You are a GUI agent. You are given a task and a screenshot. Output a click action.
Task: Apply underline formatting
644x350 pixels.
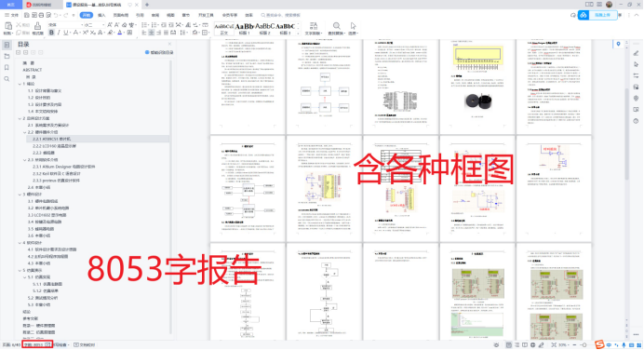pyautogui.click(x=66, y=33)
